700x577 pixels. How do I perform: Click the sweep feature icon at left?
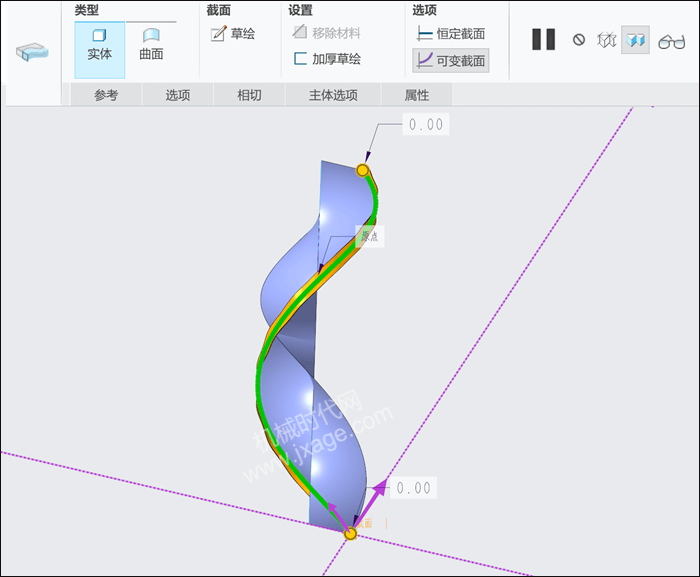[x=32, y=52]
